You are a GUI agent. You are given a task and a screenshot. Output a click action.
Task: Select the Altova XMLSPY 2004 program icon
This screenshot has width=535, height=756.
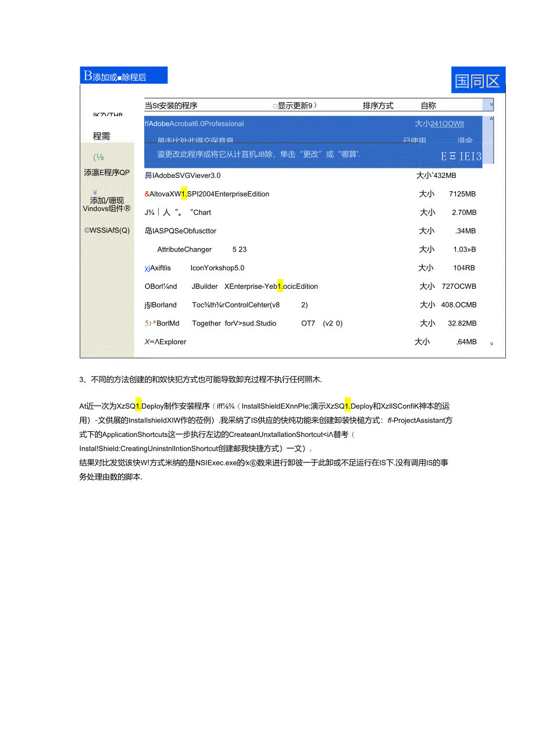point(147,194)
